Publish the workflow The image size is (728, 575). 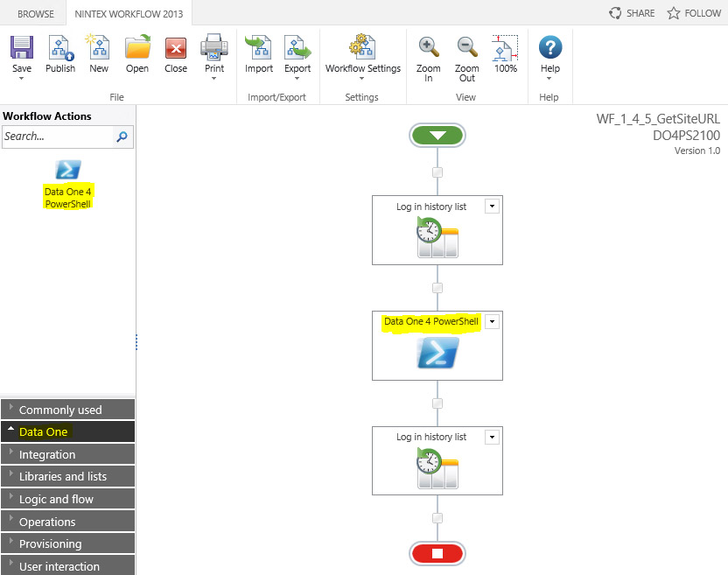coord(59,51)
